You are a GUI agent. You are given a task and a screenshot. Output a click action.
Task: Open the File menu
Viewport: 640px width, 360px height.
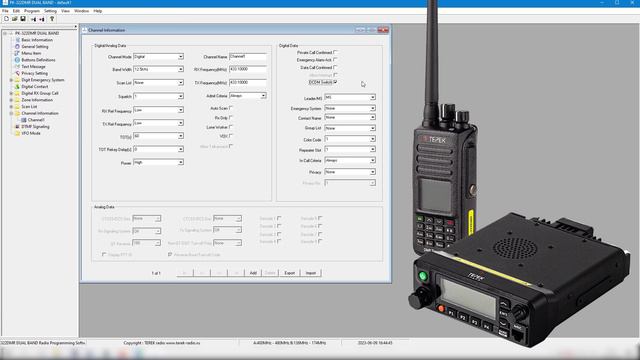tap(5, 11)
